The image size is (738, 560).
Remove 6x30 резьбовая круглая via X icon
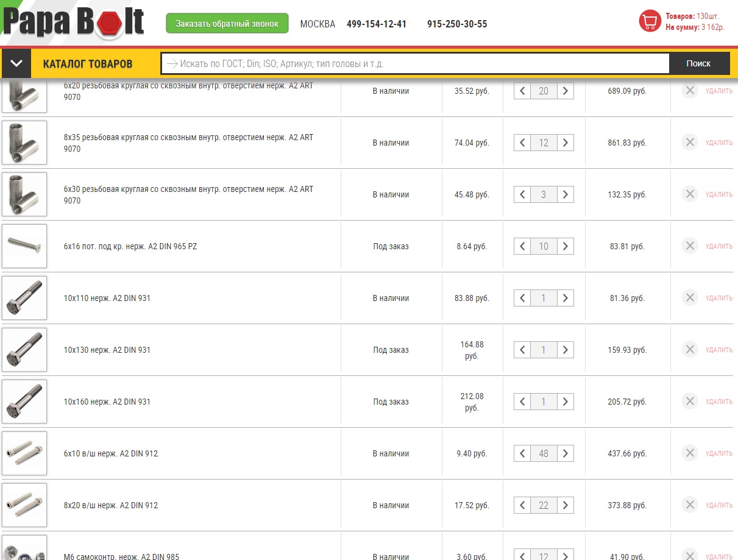(x=690, y=194)
